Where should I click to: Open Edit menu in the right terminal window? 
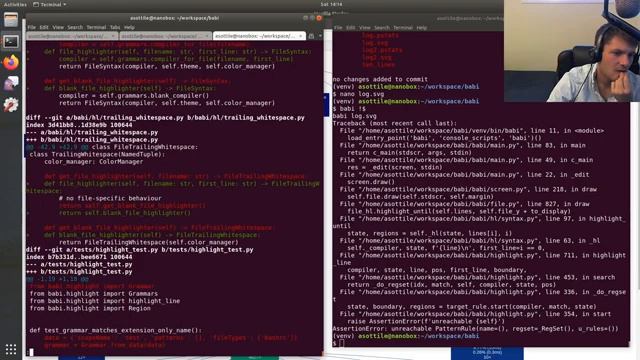click(x=350, y=28)
